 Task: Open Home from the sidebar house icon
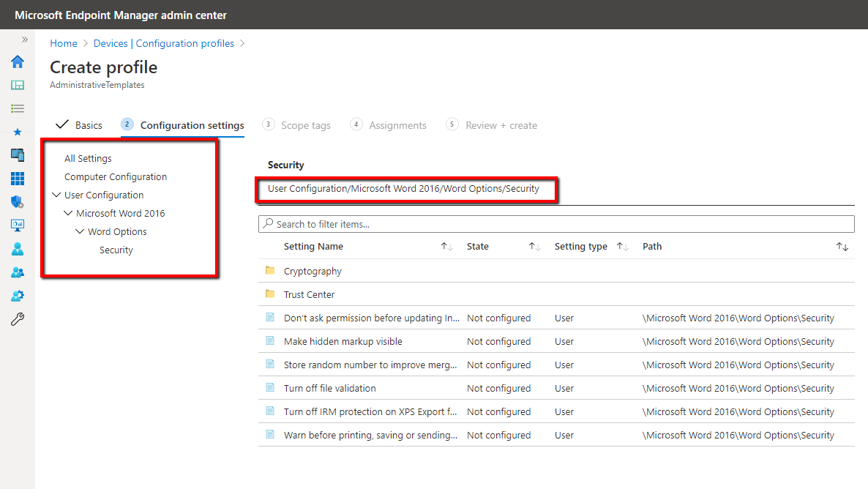click(17, 61)
